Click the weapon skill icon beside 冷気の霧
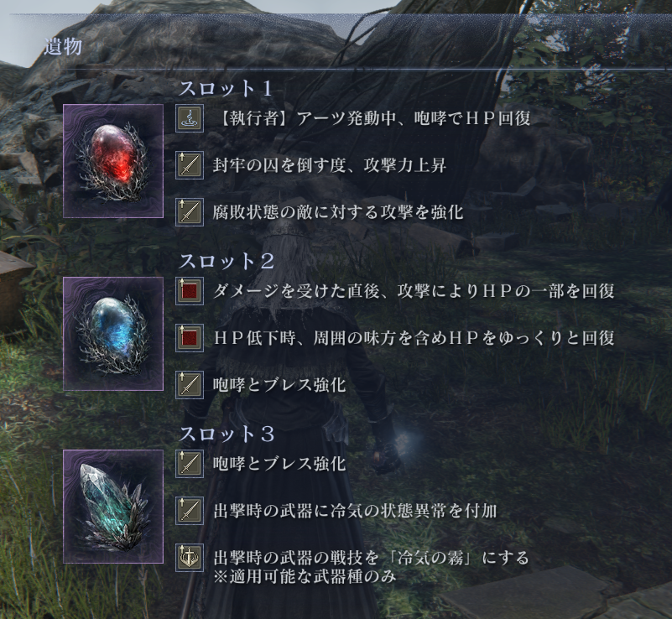The height and width of the screenshot is (619, 672). pos(190,558)
